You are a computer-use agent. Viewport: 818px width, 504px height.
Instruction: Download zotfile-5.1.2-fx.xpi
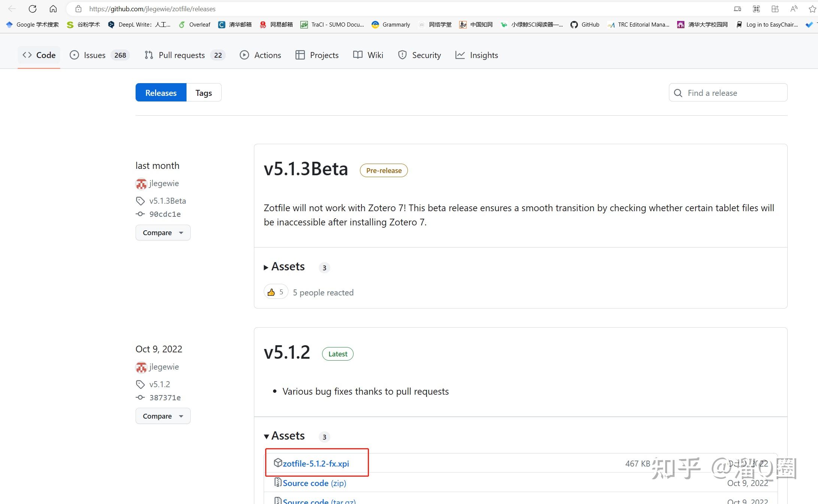[315, 464]
